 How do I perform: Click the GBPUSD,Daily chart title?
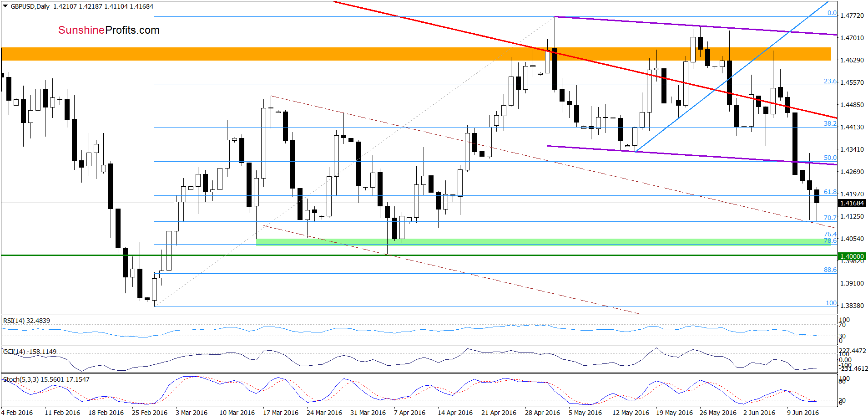pos(30,6)
